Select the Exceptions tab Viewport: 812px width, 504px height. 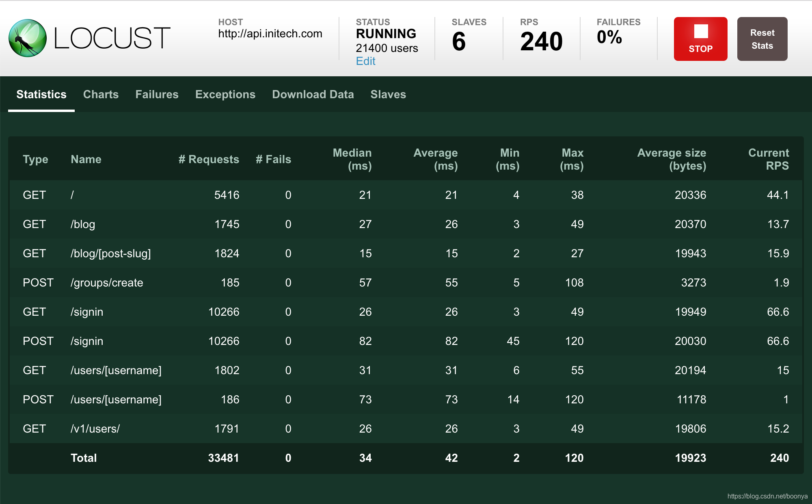click(225, 95)
